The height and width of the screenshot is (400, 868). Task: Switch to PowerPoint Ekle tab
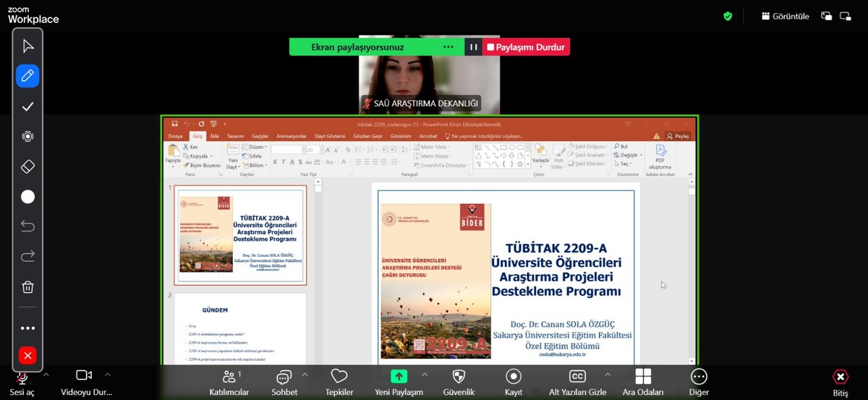point(215,136)
